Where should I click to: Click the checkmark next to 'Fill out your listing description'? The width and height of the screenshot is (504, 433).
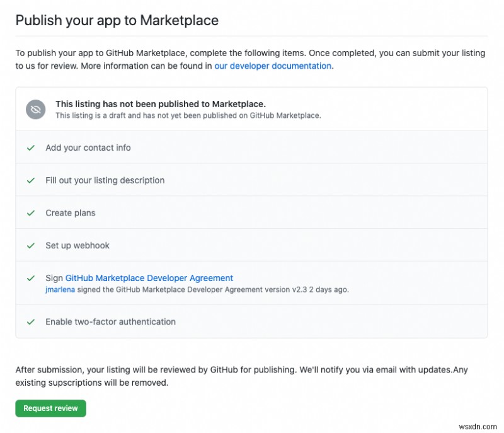pyautogui.click(x=30, y=180)
